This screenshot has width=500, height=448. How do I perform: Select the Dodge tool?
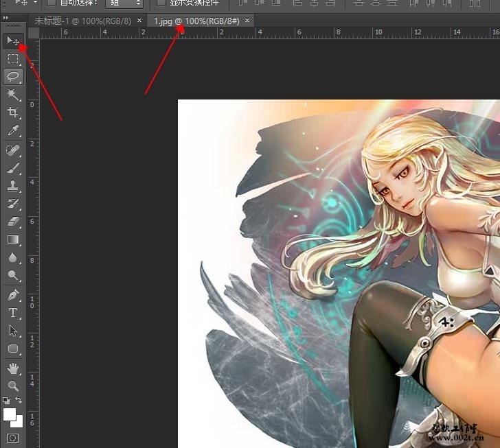(13, 275)
